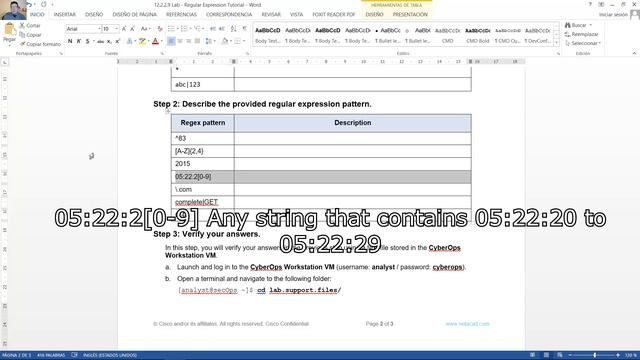640x360 pixels.
Task: Collapse the ribbon with the arrow
Action: coord(634,53)
